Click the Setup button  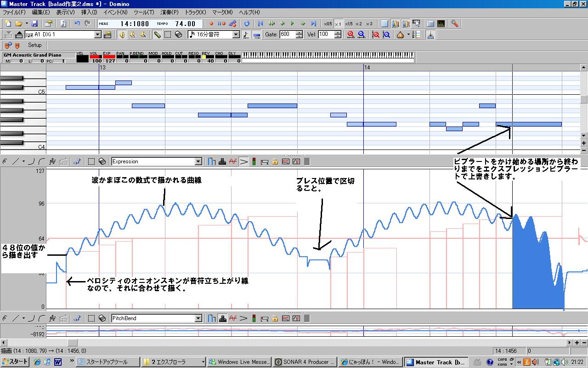tap(34, 45)
